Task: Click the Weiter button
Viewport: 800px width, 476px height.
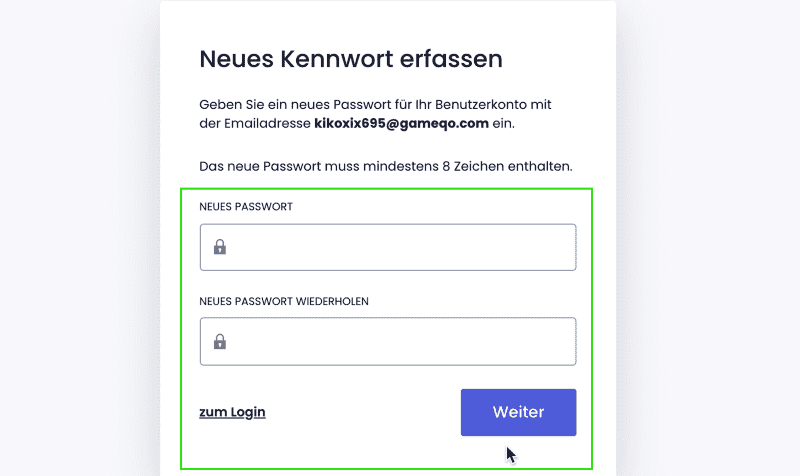Action: point(518,412)
